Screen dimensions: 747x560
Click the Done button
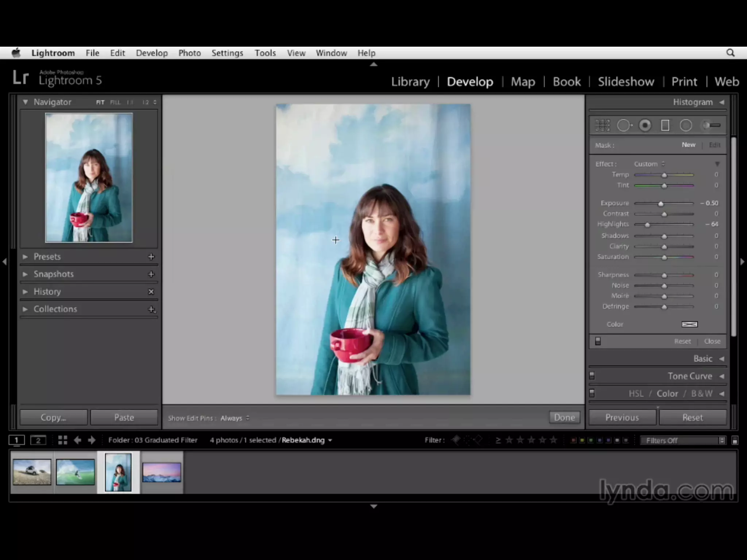tap(564, 417)
